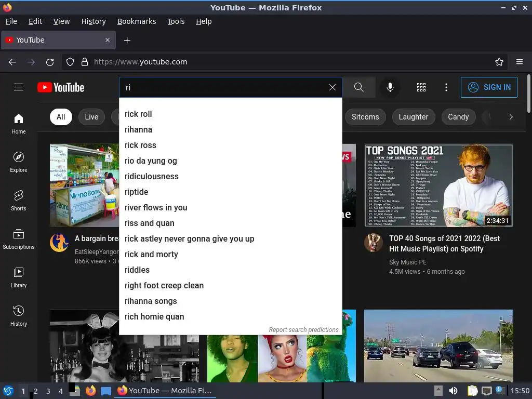Clear the search box text

(x=332, y=87)
